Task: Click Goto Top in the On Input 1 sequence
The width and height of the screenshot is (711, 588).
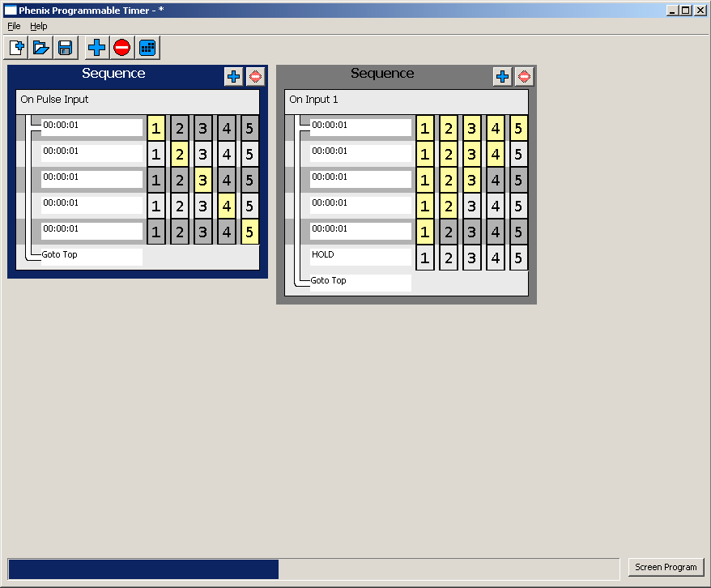Action: coord(360,281)
